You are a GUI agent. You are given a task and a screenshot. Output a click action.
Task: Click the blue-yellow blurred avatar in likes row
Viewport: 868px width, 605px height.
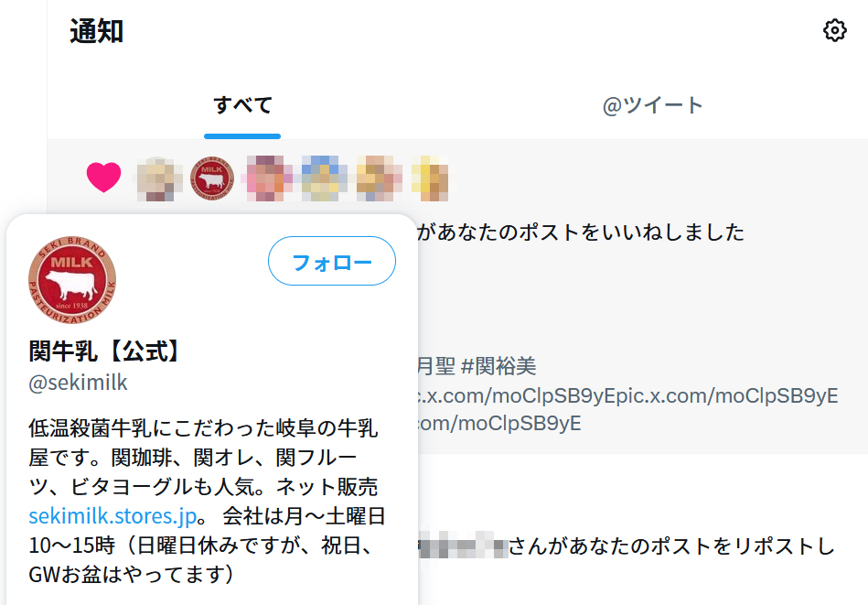pyautogui.click(x=324, y=178)
